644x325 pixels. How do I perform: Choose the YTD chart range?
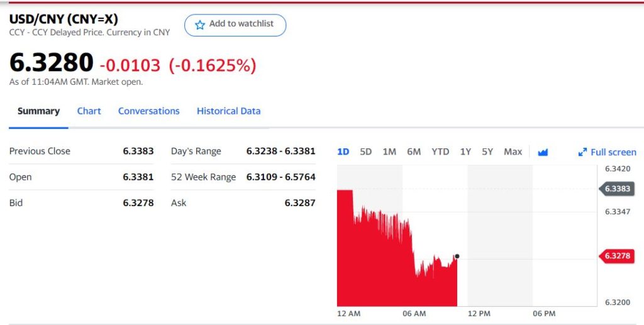coord(440,151)
